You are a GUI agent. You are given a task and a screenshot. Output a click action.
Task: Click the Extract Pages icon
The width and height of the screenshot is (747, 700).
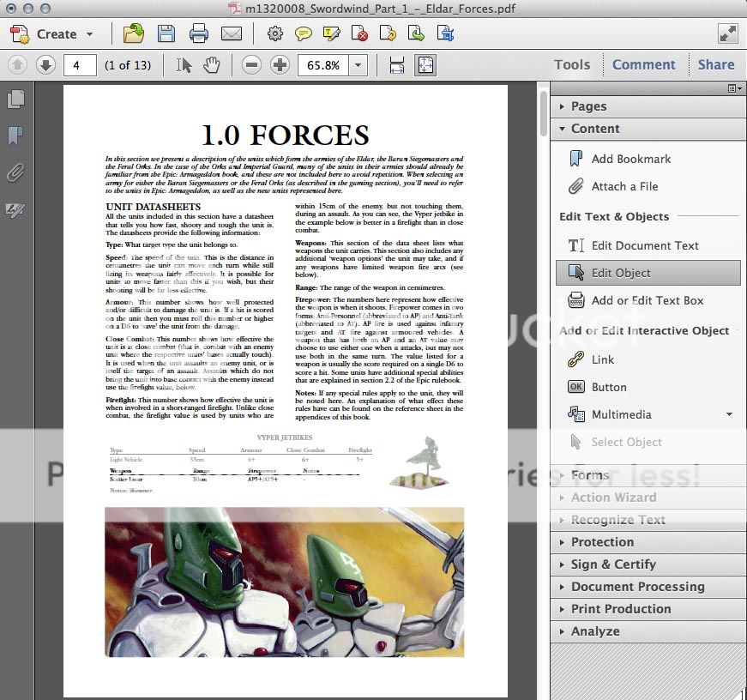(416, 33)
